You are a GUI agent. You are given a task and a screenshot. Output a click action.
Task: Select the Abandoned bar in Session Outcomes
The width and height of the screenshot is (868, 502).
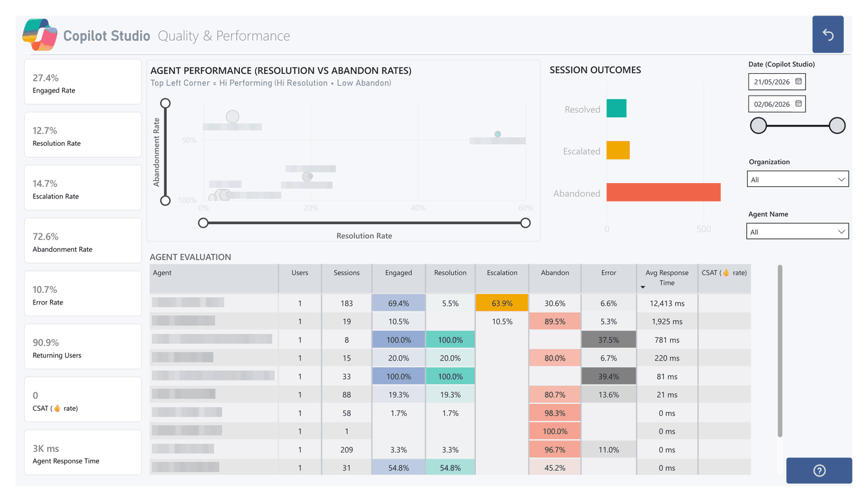tap(663, 192)
